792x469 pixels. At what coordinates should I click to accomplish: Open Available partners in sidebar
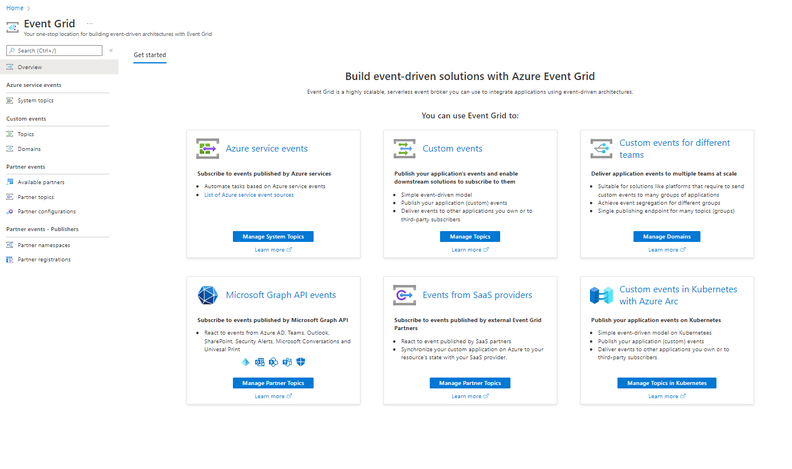click(x=41, y=182)
